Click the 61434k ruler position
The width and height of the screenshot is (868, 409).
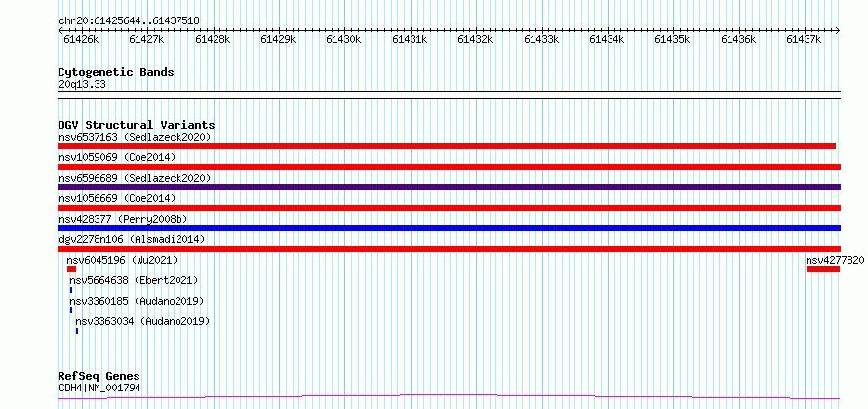pyautogui.click(x=607, y=39)
